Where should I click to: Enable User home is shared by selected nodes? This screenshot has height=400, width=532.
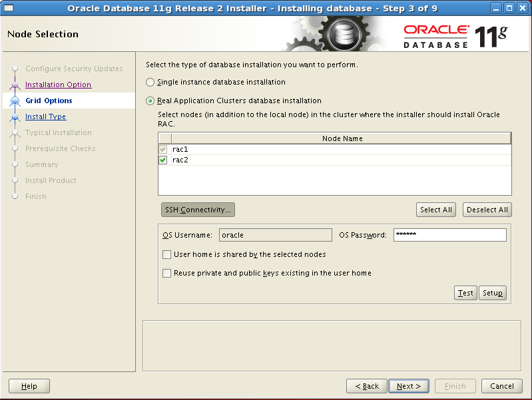(166, 254)
